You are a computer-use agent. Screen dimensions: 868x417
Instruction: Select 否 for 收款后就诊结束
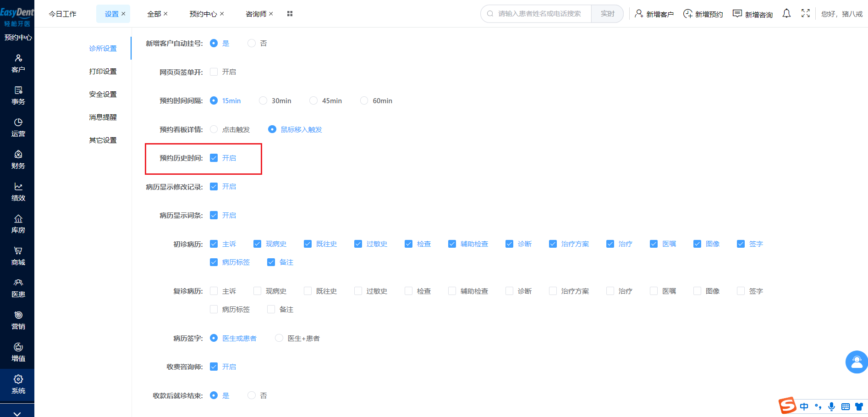point(252,395)
